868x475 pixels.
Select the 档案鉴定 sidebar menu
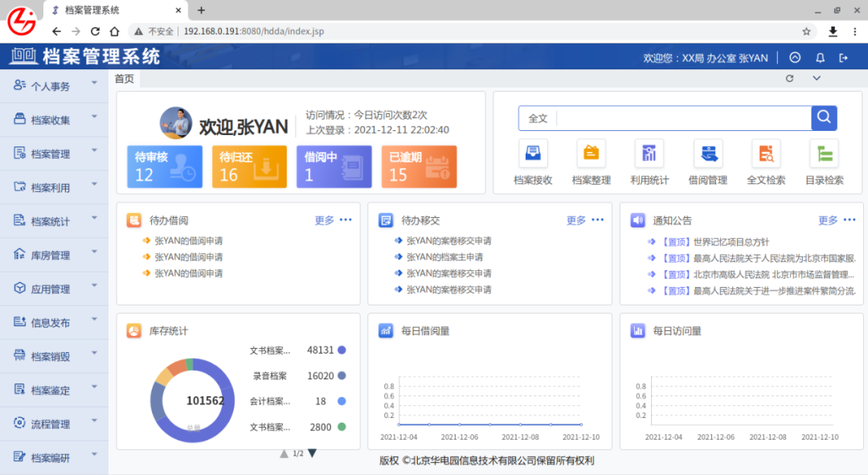pos(55,391)
